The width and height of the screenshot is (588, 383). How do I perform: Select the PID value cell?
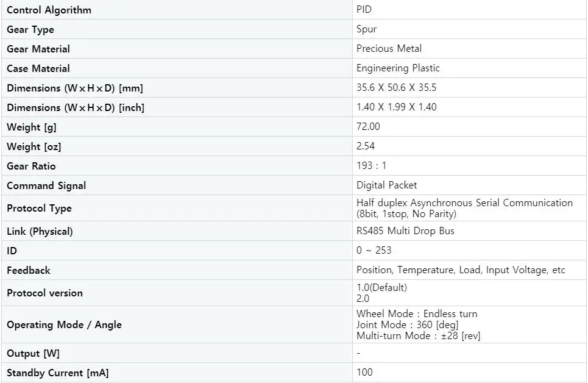click(469, 10)
